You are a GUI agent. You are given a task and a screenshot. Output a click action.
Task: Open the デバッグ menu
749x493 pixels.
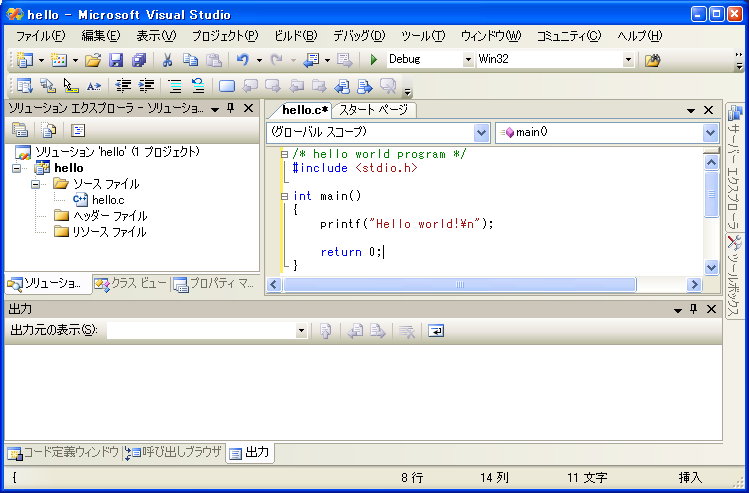click(359, 36)
